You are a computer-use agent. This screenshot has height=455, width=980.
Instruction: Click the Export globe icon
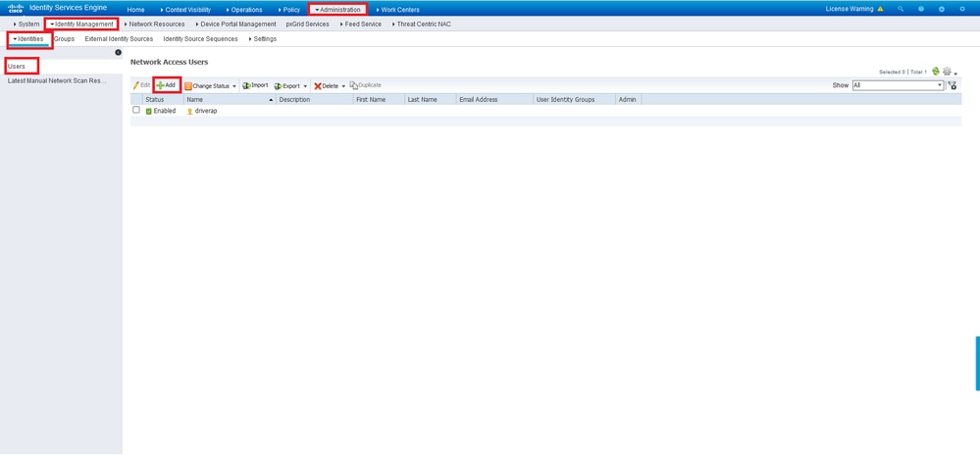coord(279,85)
